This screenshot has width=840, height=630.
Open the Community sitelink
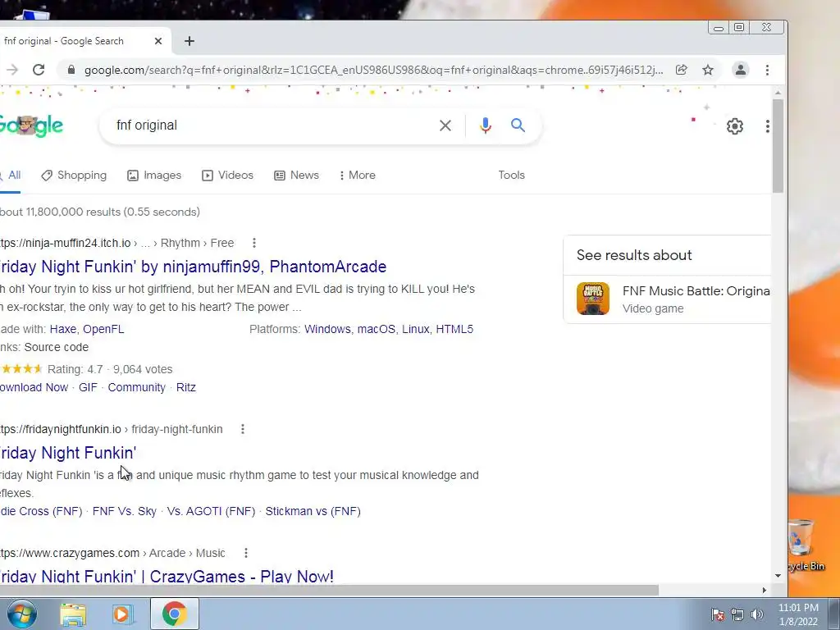pyautogui.click(x=137, y=387)
